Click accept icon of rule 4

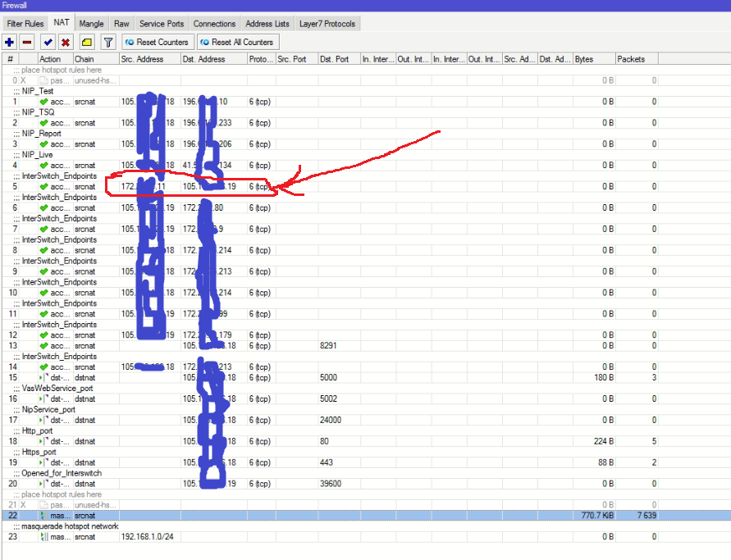click(43, 166)
